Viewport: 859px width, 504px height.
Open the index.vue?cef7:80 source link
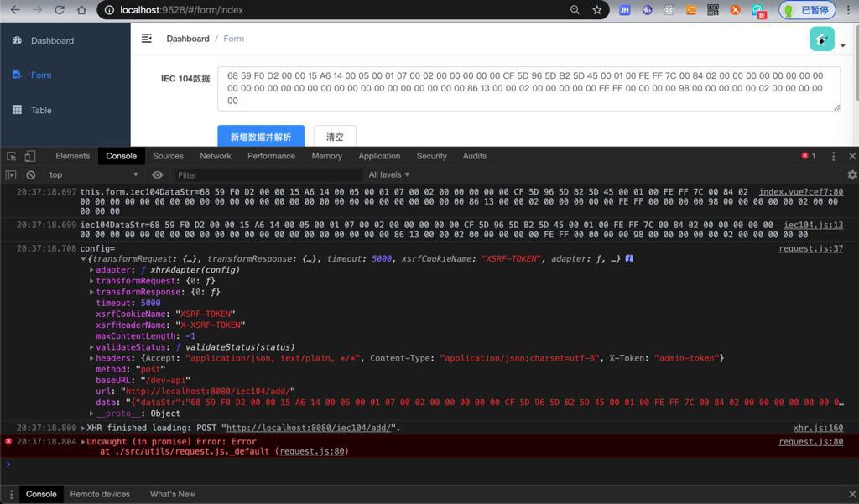[800, 192]
